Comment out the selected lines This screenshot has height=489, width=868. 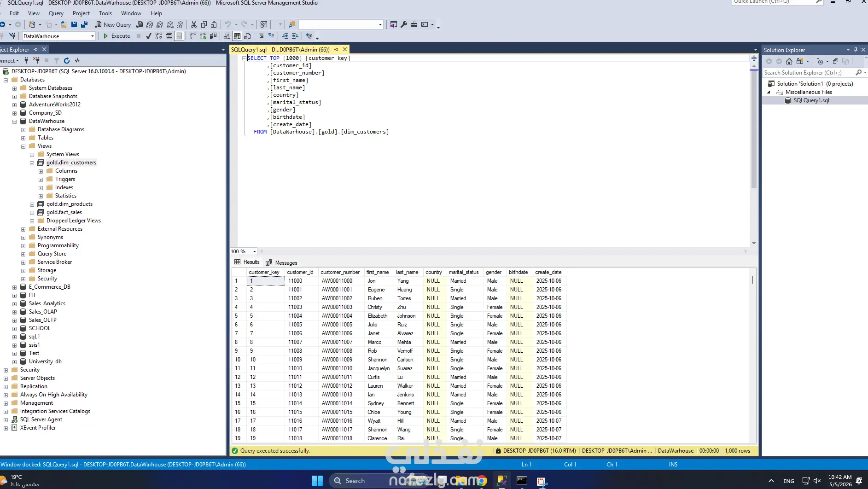coord(261,36)
